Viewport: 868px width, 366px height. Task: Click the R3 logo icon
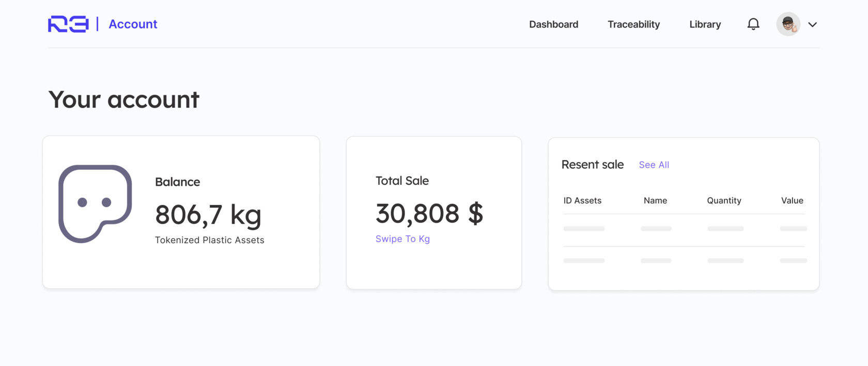click(x=68, y=24)
